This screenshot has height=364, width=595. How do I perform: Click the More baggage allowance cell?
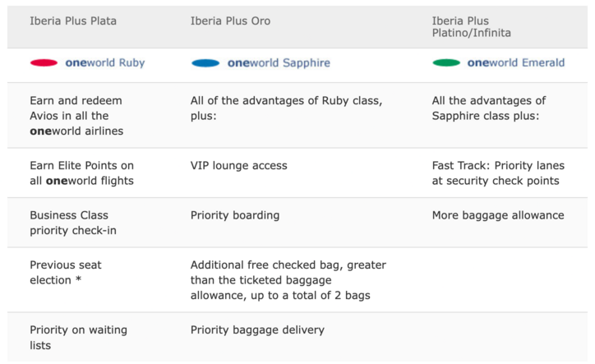click(x=498, y=215)
